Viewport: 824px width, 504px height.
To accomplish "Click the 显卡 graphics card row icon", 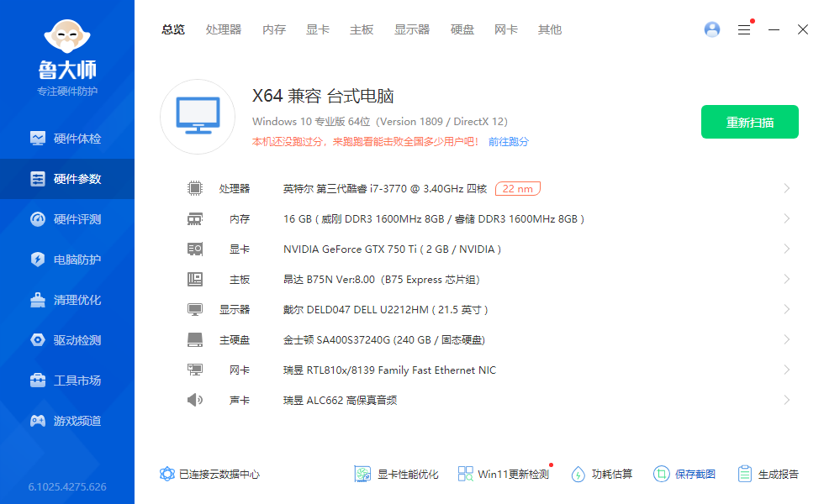I will (x=195, y=249).
